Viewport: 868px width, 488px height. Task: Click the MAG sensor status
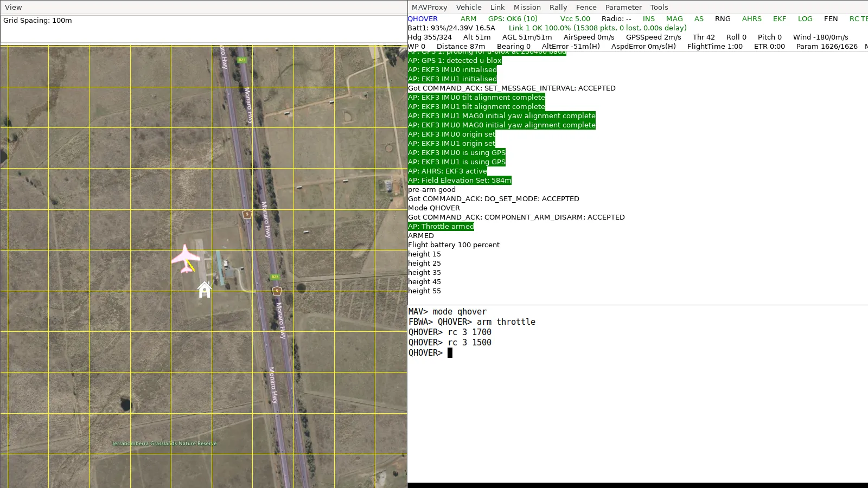coord(674,18)
